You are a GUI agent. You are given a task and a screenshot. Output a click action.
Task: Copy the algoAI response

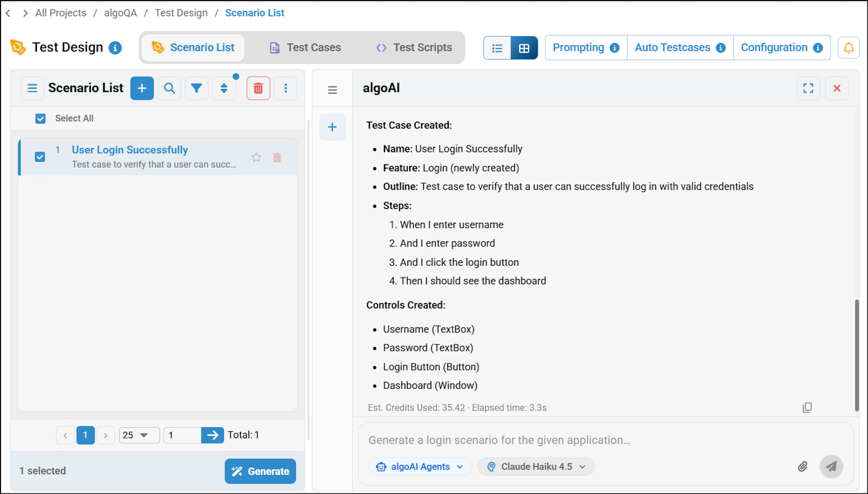807,407
